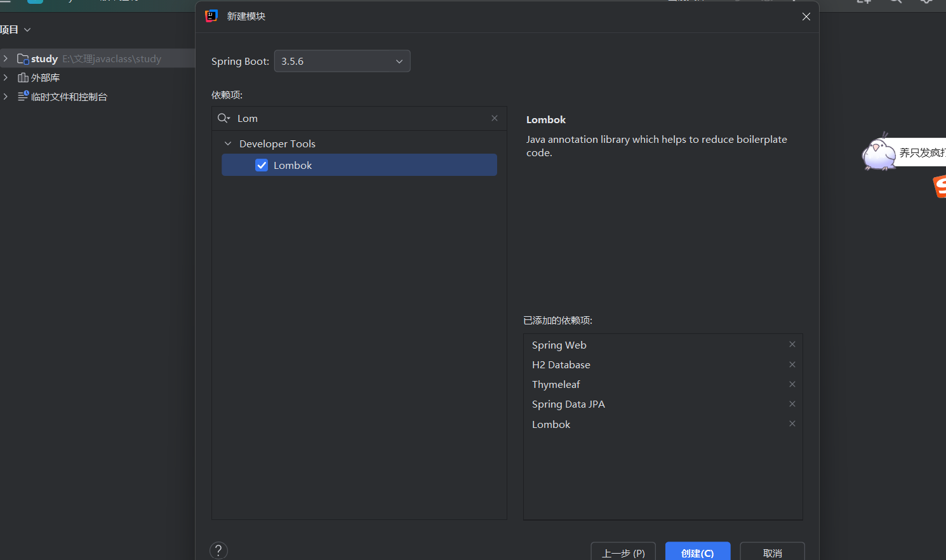This screenshot has height=560, width=946.
Task: Open help with the question mark icon
Action: click(x=218, y=550)
